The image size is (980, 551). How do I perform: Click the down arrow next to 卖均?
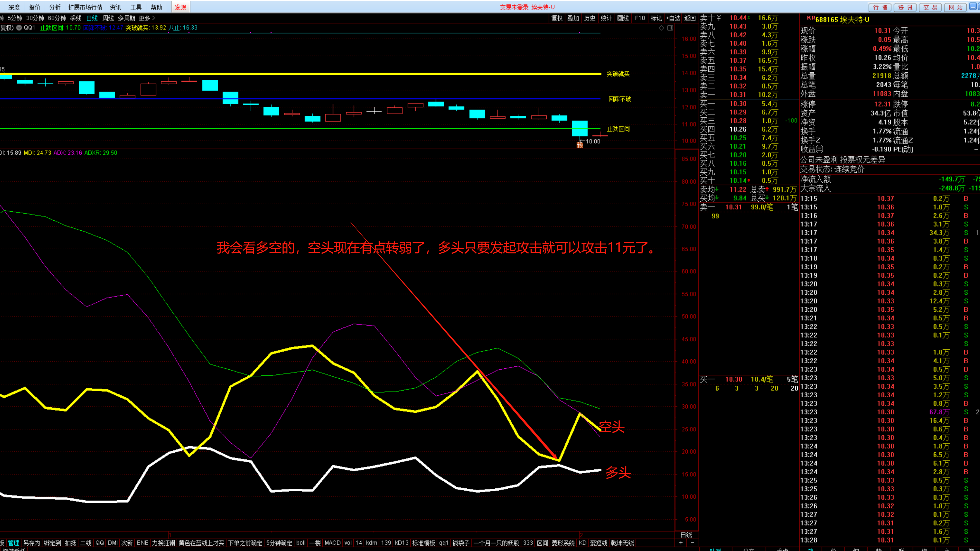pyautogui.click(x=717, y=189)
